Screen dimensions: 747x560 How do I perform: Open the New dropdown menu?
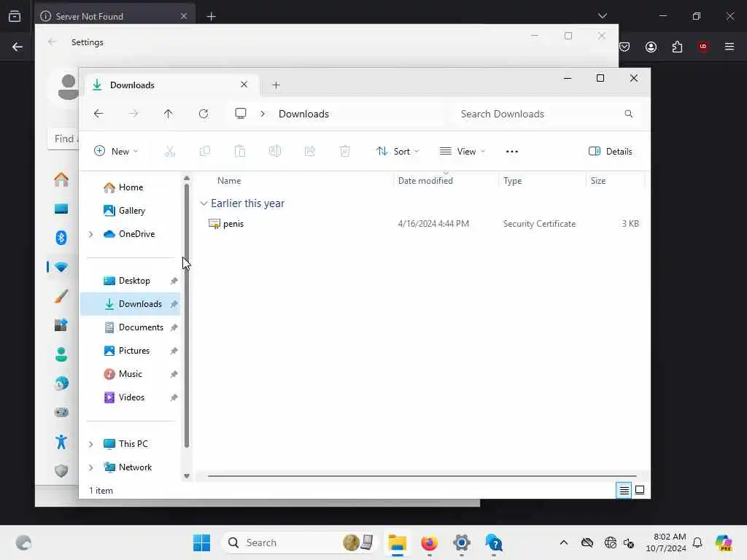pyautogui.click(x=116, y=152)
